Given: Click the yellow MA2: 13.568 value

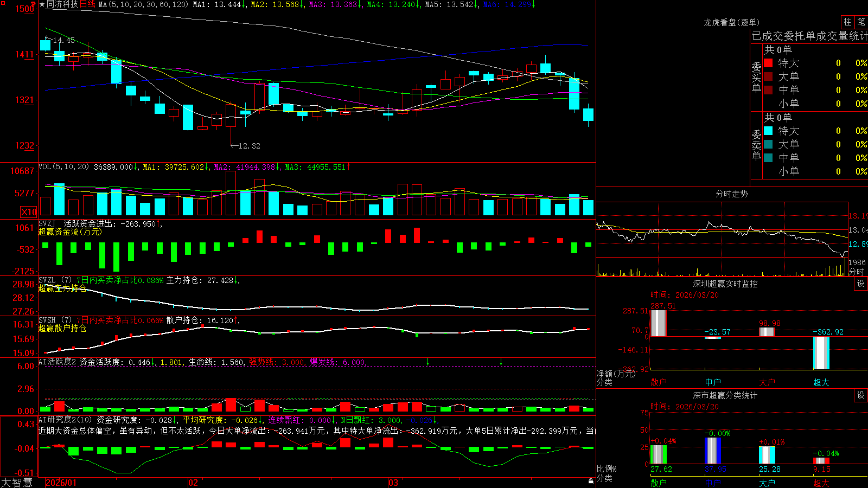Looking at the screenshot, I should (x=276, y=4).
